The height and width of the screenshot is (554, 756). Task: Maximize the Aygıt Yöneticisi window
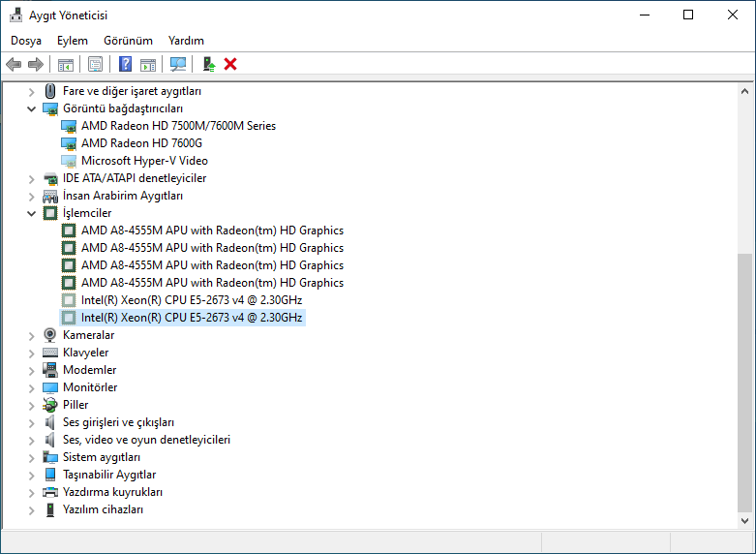point(688,15)
